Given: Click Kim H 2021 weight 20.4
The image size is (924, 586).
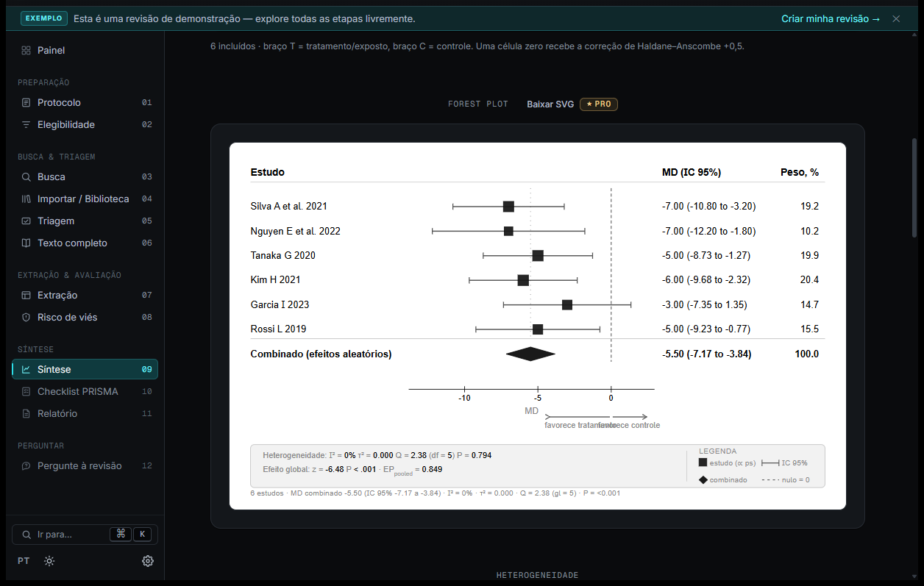Looking at the screenshot, I should point(810,280).
